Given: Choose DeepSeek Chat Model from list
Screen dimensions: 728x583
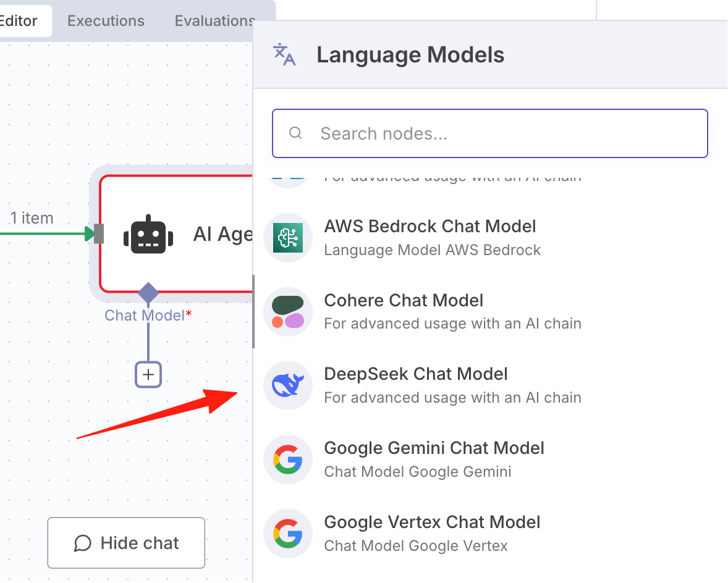Looking at the screenshot, I should (x=490, y=385).
